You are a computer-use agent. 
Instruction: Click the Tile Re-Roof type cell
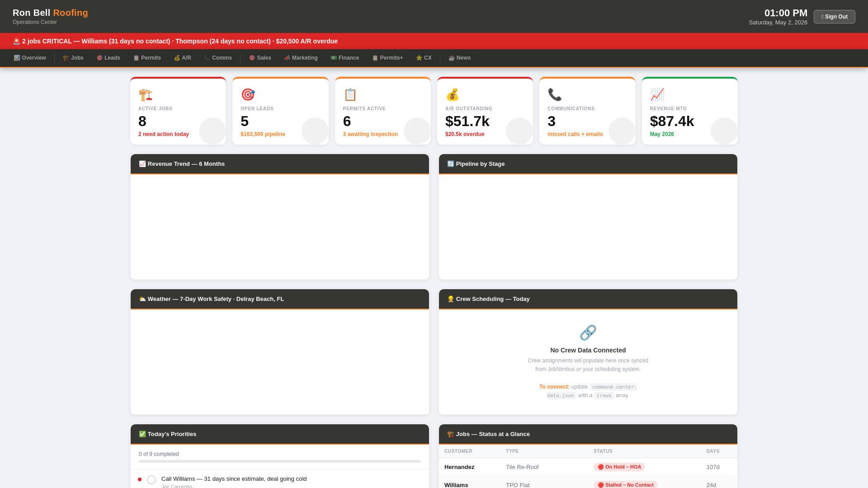522,467
